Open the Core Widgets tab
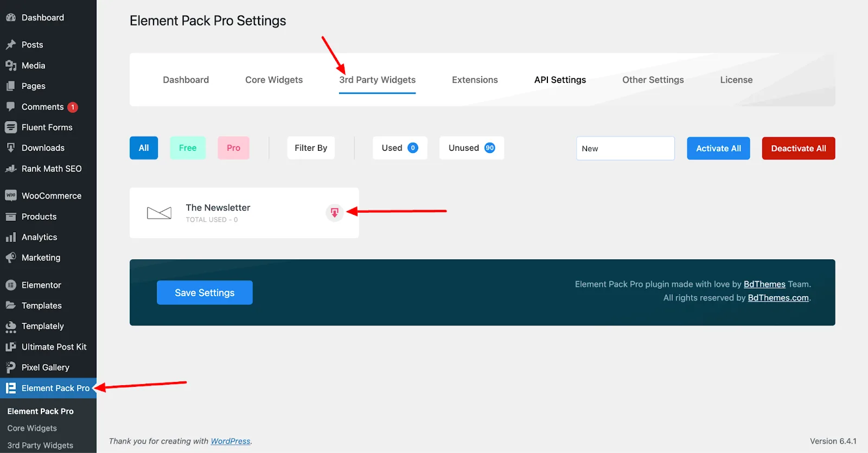The width and height of the screenshot is (868, 453). pos(274,80)
